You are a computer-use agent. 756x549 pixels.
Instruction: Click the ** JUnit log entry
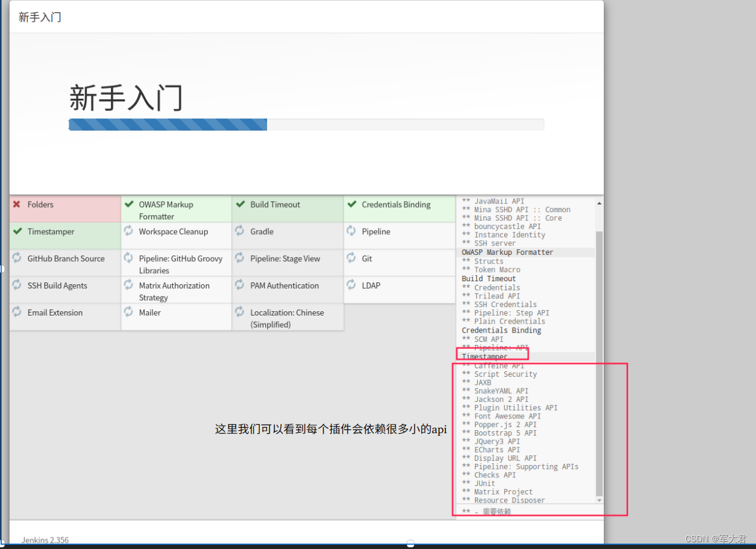[478, 483]
